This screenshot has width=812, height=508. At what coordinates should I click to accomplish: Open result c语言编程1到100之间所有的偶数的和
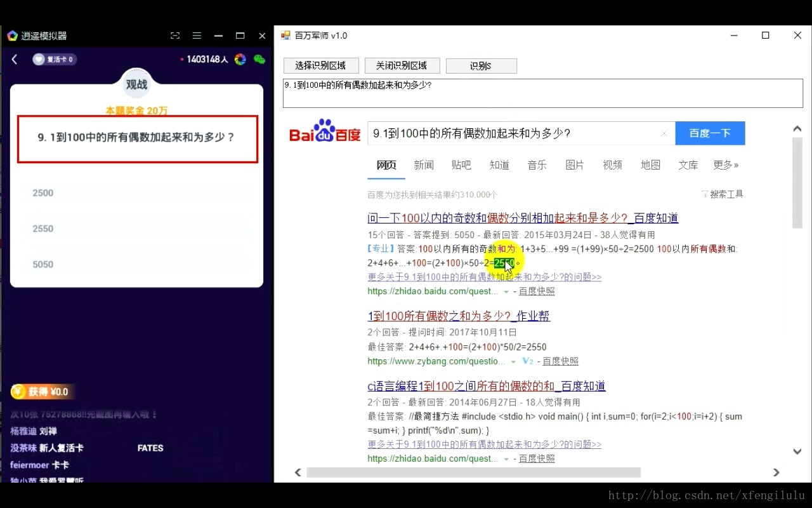487,386
